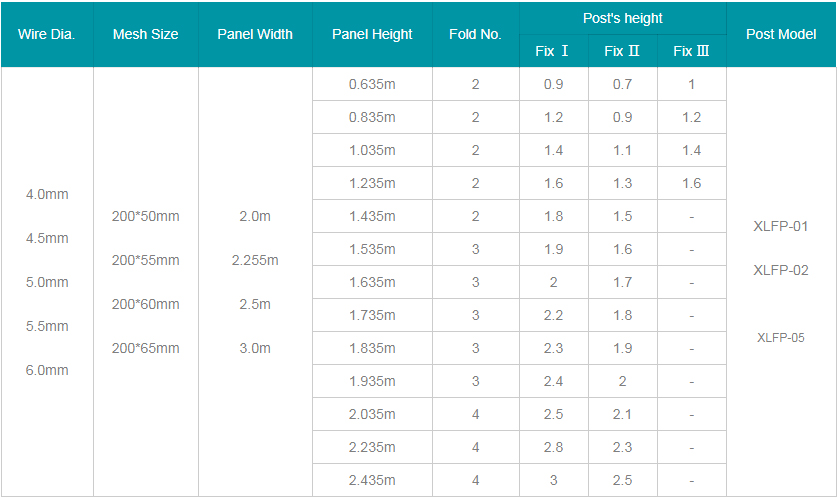Select the XLFP-05 post model text

pos(781,338)
